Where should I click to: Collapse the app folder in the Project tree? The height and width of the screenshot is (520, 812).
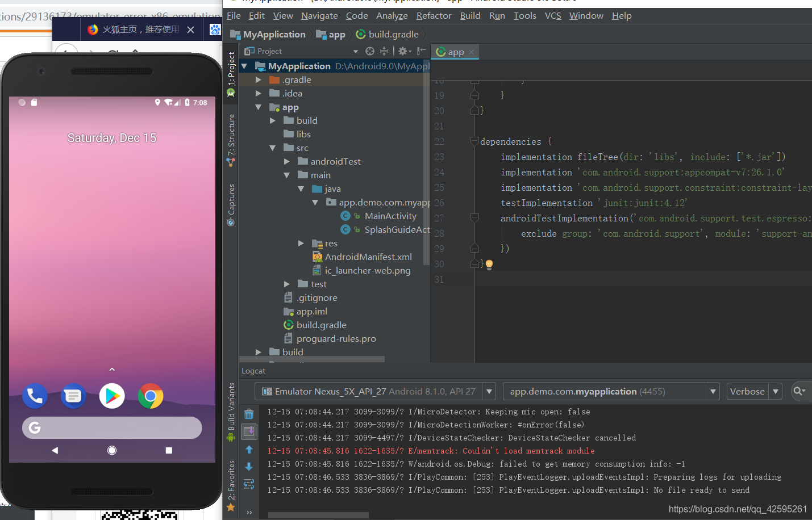pos(259,107)
